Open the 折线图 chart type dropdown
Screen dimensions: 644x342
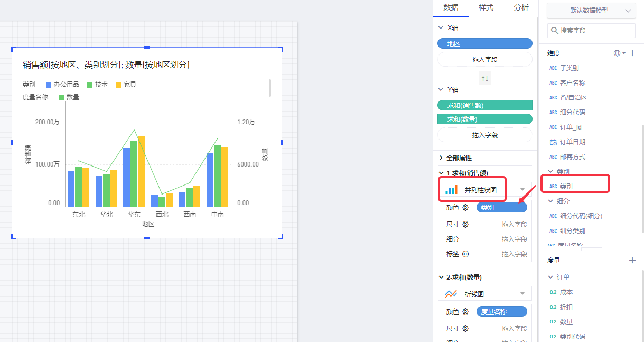[x=522, y=294]
